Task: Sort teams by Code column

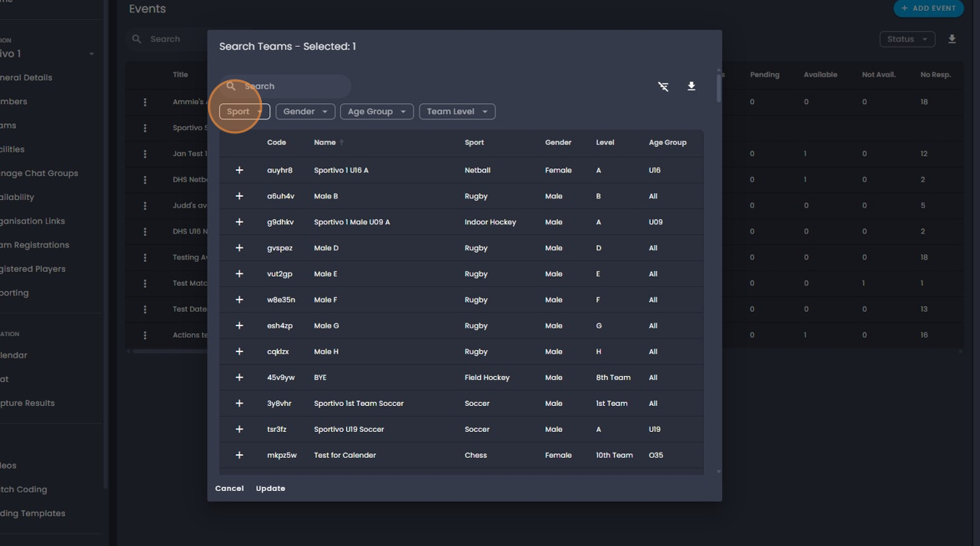Action: click(276, 142)
